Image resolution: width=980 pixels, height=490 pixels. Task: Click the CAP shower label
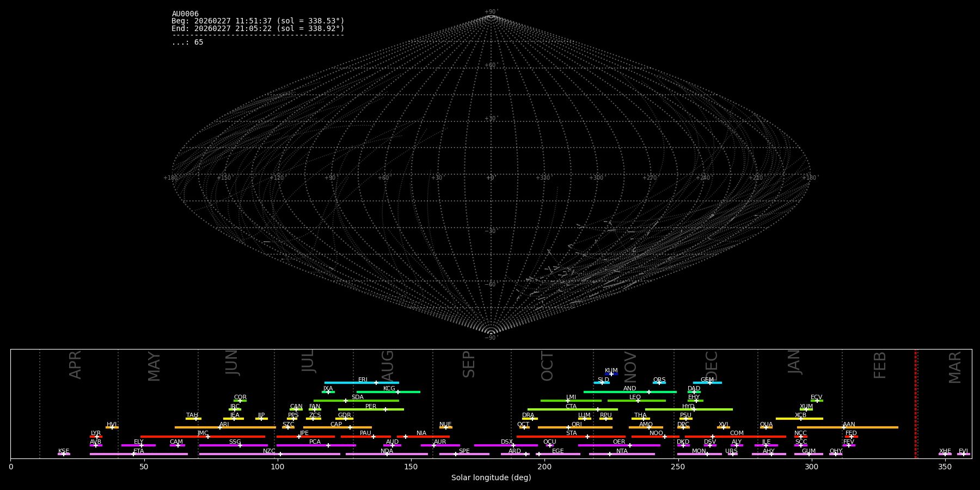click(336, 425)
